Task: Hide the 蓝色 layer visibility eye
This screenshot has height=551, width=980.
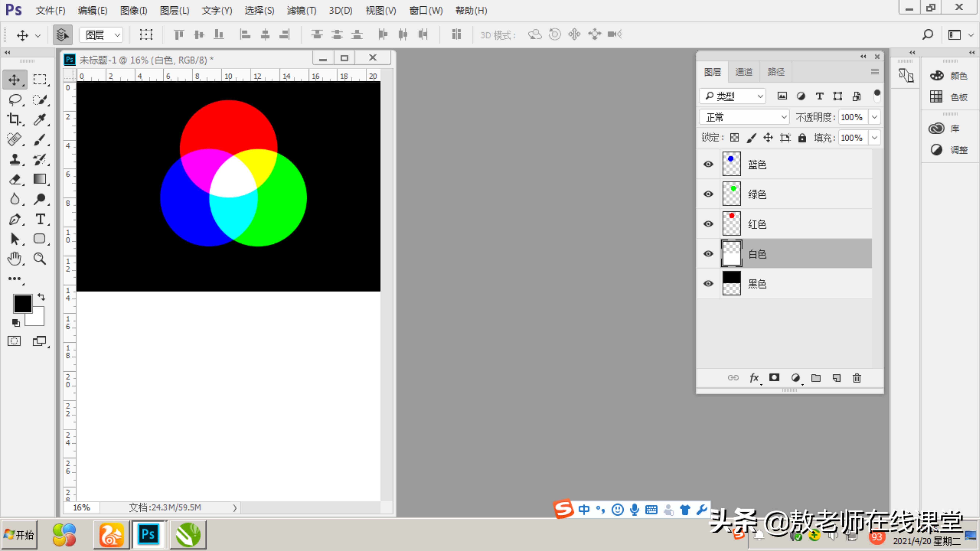Action: tap(708, 164)
